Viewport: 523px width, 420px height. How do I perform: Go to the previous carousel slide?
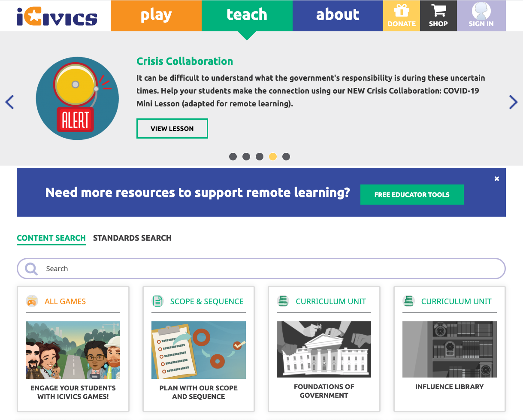coord(10,102)
